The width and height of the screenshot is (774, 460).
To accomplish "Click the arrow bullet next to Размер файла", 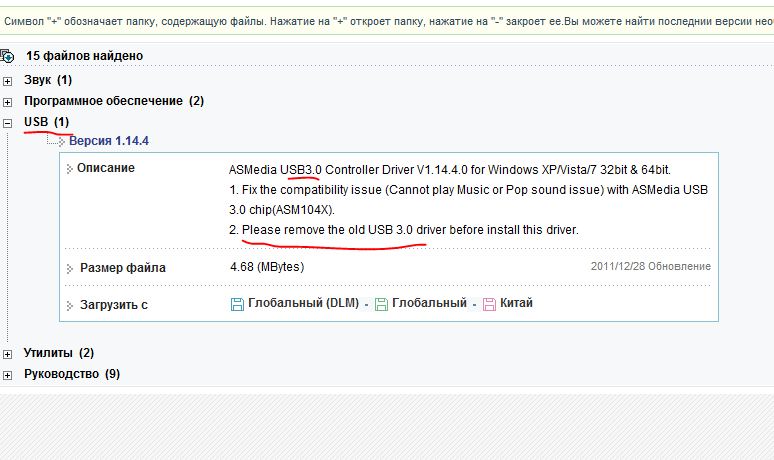I will click(x=70, y=269).
